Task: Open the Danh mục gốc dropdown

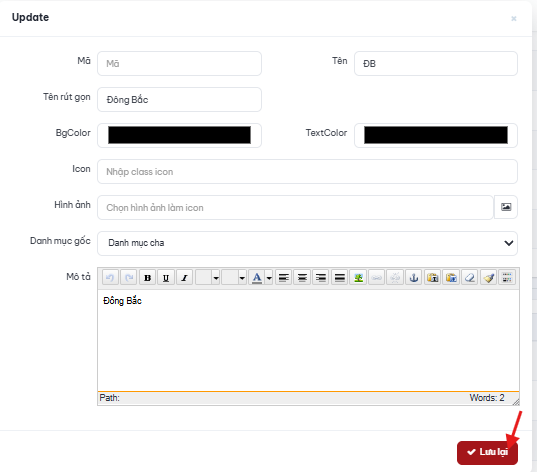Action: pos(307,243)
